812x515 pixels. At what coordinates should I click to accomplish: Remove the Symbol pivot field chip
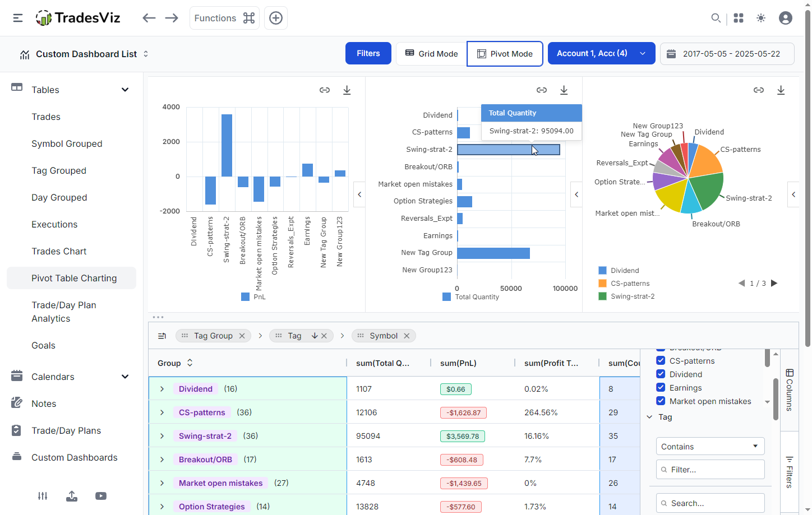(407, 336)
